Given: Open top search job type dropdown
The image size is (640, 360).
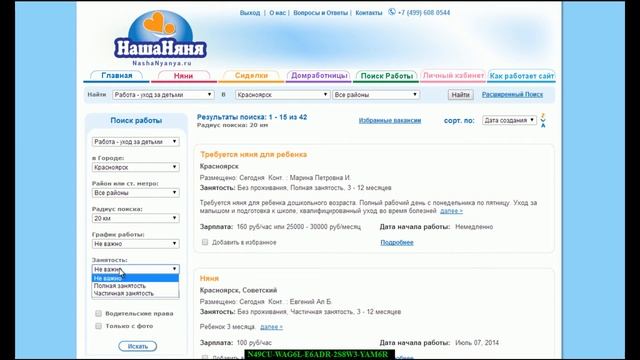Looking at the screenshot, I should (163, 95).
